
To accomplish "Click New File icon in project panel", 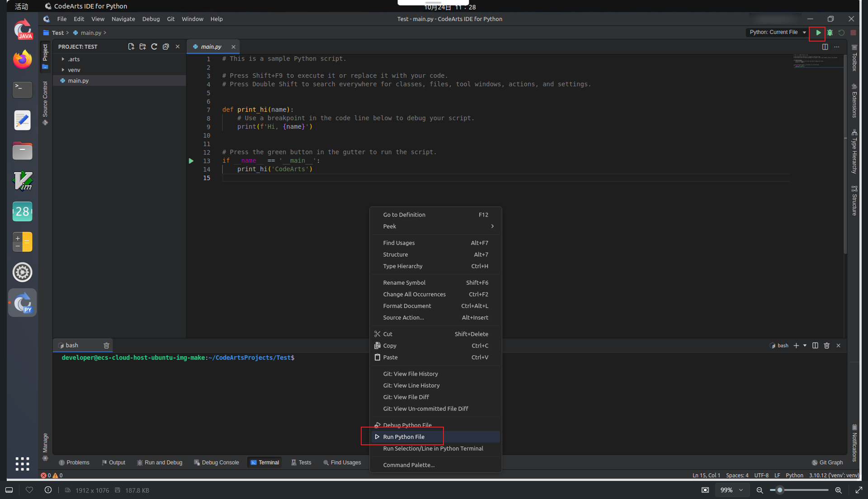I will [131, 47].
